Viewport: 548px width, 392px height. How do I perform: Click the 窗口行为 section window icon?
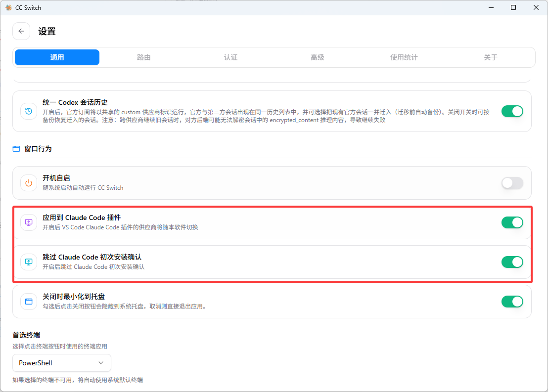coord(16,149)
